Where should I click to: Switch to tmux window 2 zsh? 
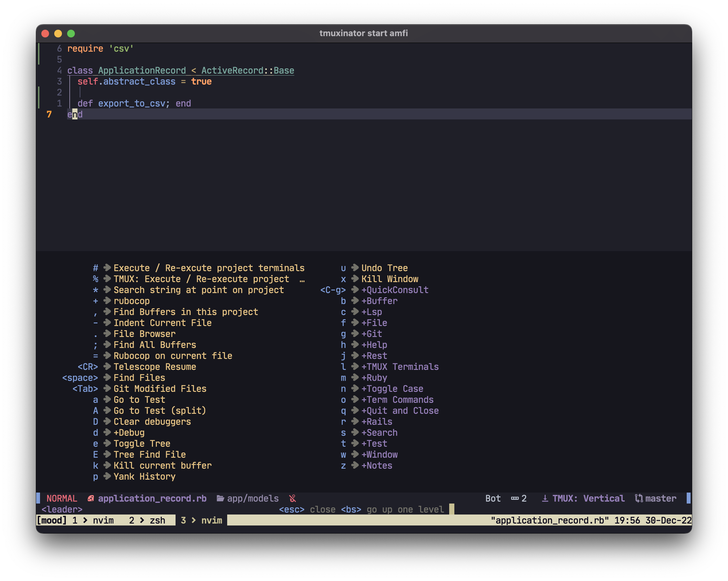point(147,520)
